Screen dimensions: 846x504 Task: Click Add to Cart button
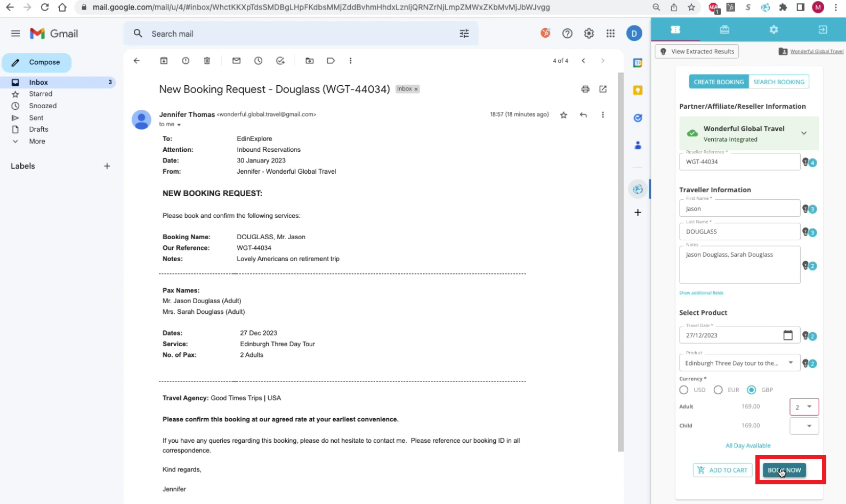[x=722, y=470]
